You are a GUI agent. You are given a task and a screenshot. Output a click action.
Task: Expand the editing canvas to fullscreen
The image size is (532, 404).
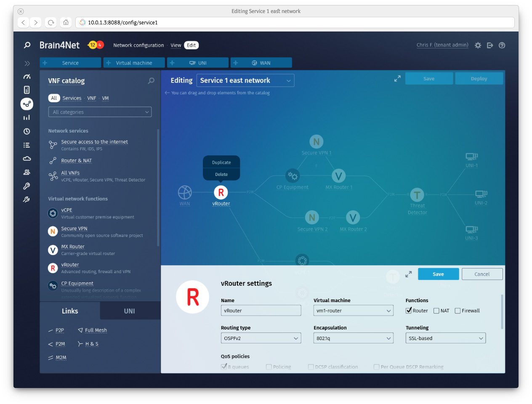click(397, 79)
